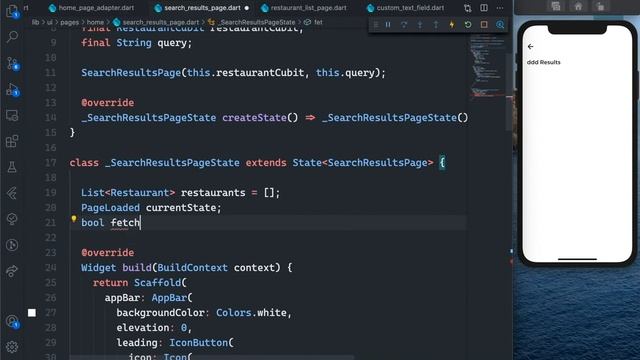The width and height of the screenshot is (640, 360).
Task: Open the _SearchResultsPageState breadcrumb
Action: 257,22
